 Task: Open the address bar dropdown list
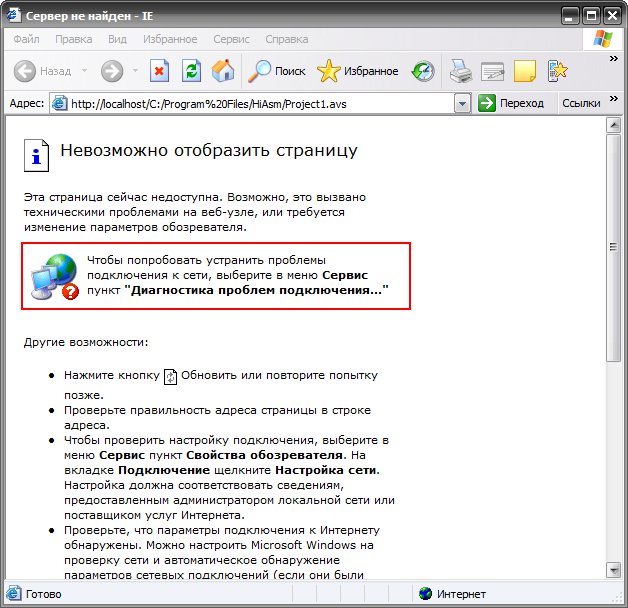pos(461,103)
